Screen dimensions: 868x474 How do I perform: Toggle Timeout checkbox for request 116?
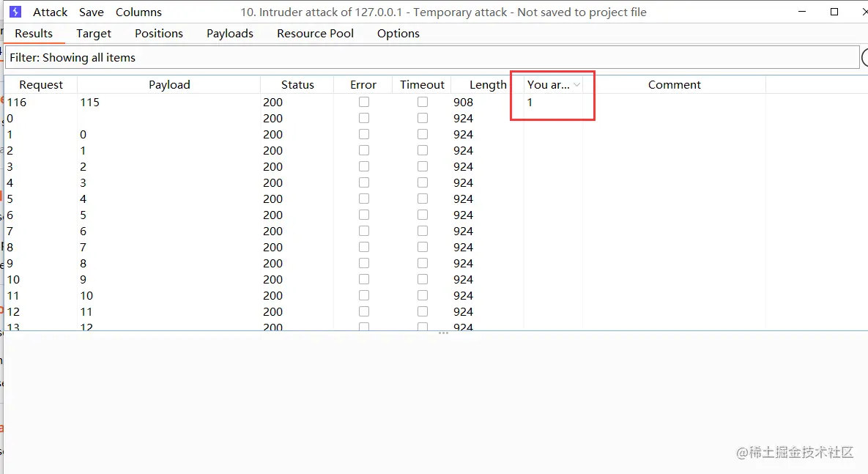coord(423,102)
